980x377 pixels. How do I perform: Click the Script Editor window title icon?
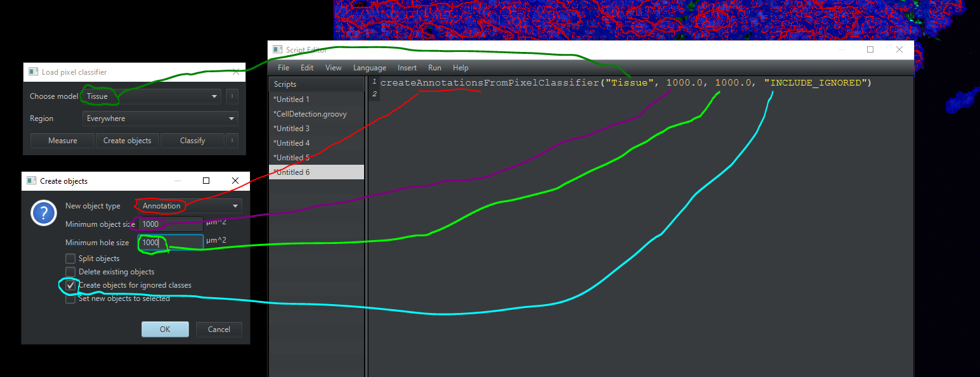coord(277,50)
